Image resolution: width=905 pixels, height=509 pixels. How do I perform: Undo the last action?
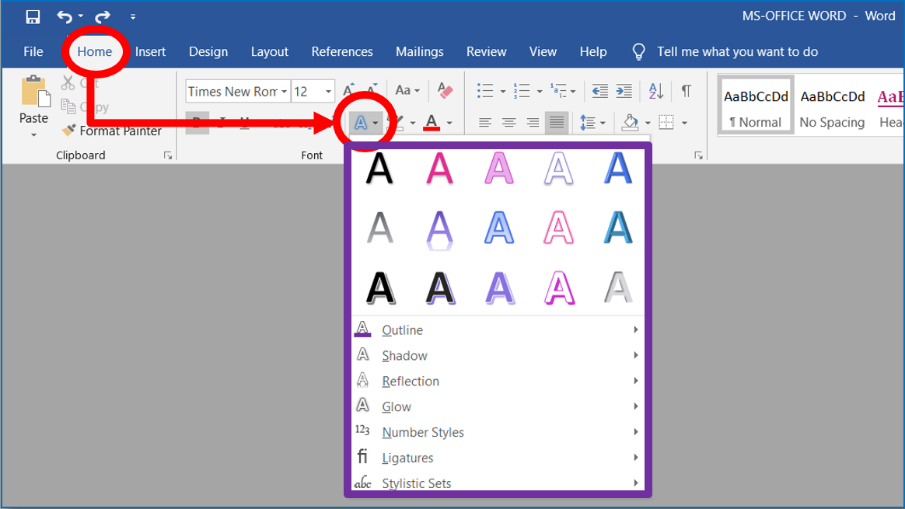click(64, 17)
